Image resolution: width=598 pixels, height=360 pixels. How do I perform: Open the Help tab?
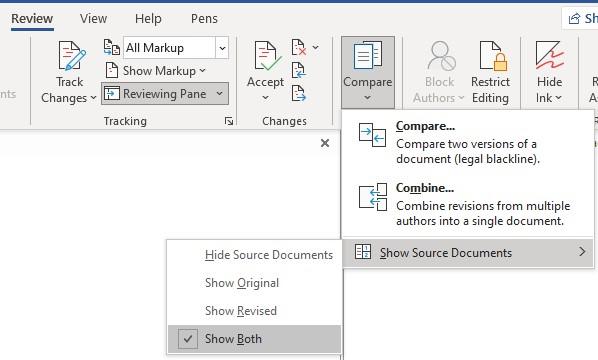coord(148,19)
